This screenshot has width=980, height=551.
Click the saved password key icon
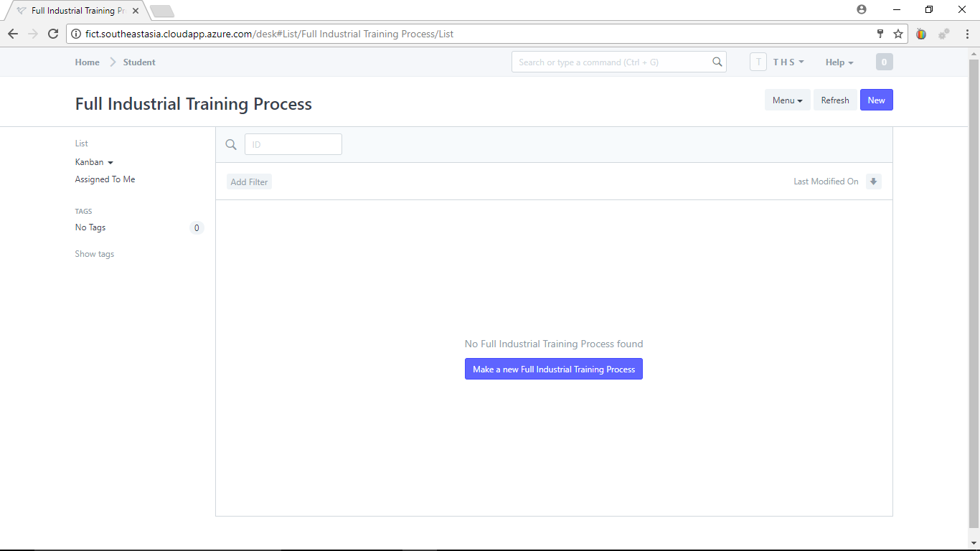[x=880, y=34]
